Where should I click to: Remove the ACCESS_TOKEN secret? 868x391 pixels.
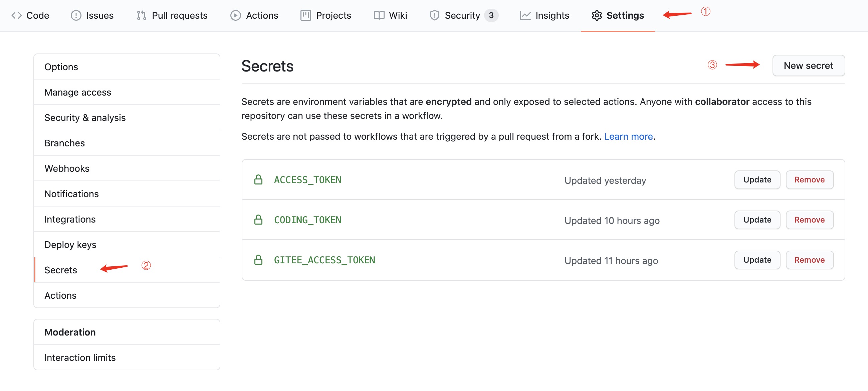809,179
